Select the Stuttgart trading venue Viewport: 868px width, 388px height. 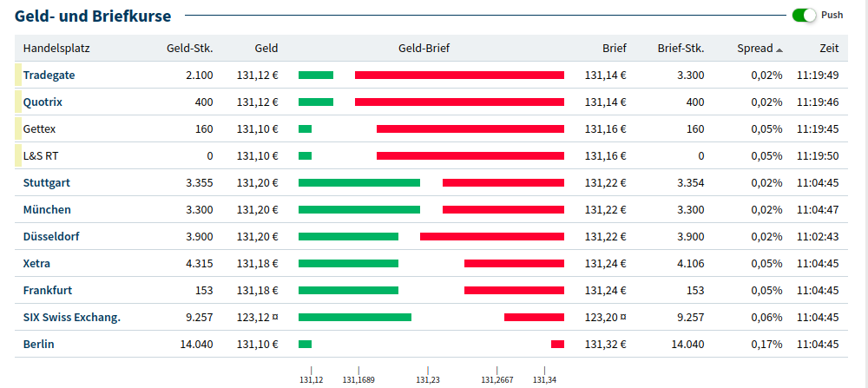[46, 183]
